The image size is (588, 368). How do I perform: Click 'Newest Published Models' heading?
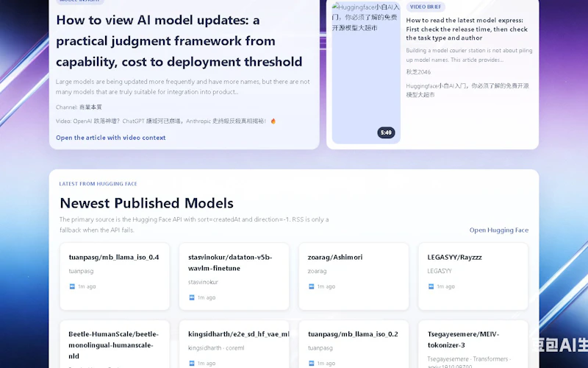(146, 203)
